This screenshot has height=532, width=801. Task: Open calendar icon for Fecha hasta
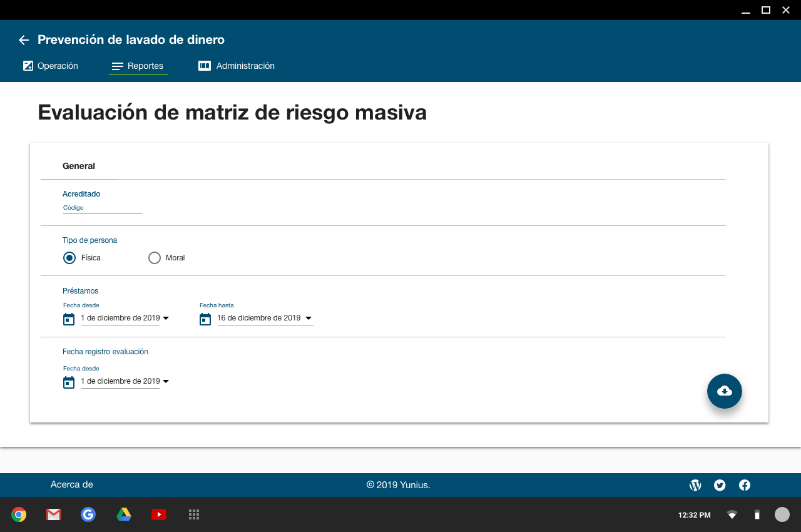205,319
